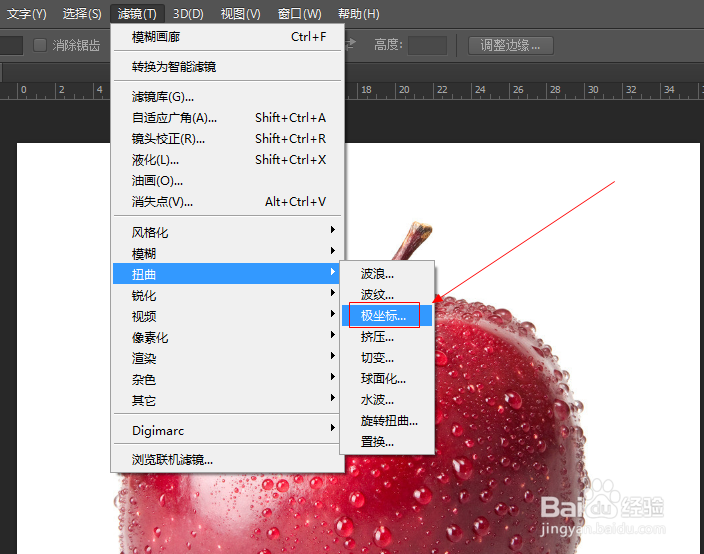The image size is (704, 554).
Task: Expand the 视频 submenu
Action: [227, 316]
